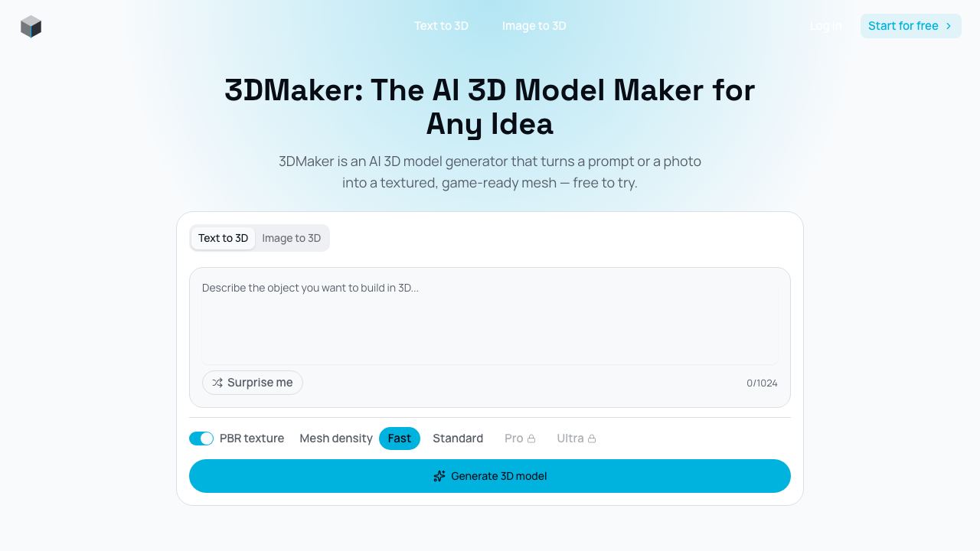Select Standard mesh density
This screenshot has height=551, width=980.
pyautogui.click(x=458, y=439)
